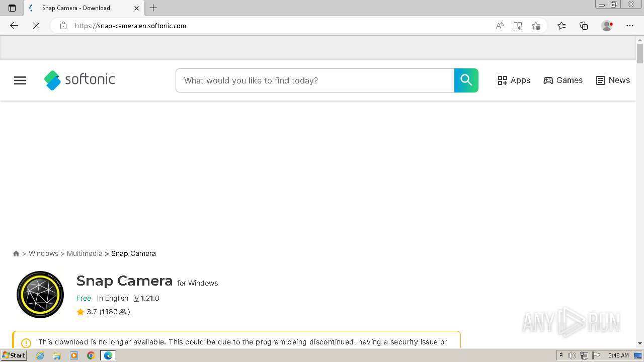Open Edge Settings and more menu

[x=630, y=26]
